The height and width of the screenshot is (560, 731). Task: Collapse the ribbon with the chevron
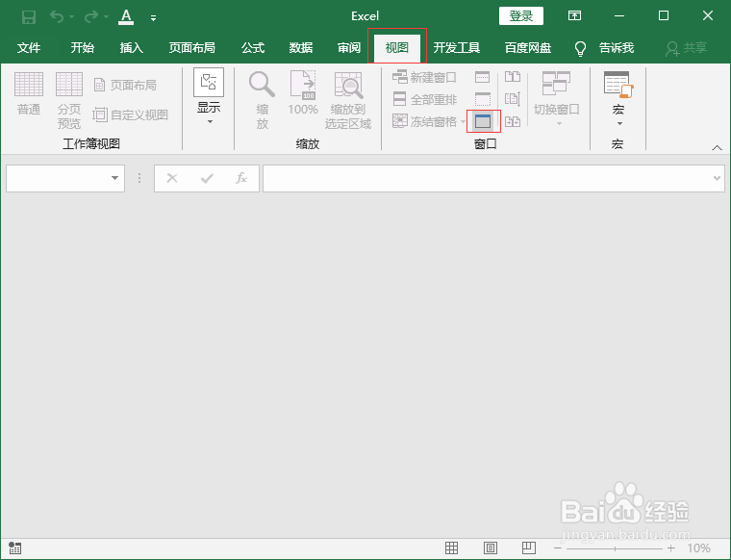[x=717, y=147]
